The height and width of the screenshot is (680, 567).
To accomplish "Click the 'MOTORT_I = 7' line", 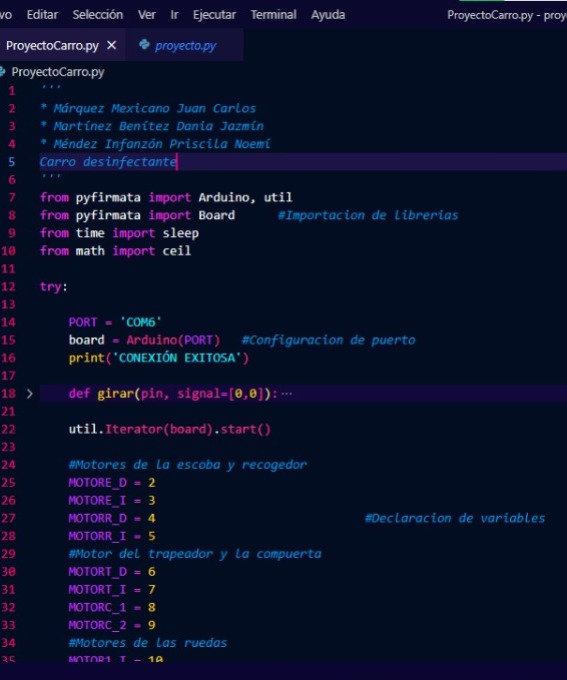I will point(112,589).
